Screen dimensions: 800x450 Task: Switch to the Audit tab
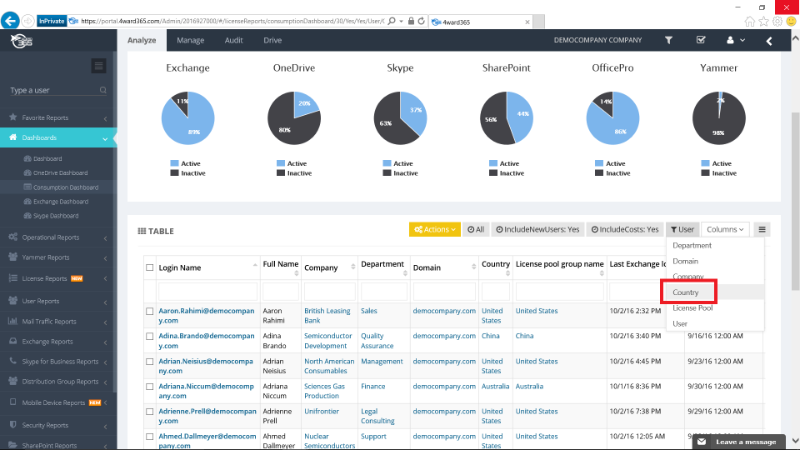(x=234, y=40)
